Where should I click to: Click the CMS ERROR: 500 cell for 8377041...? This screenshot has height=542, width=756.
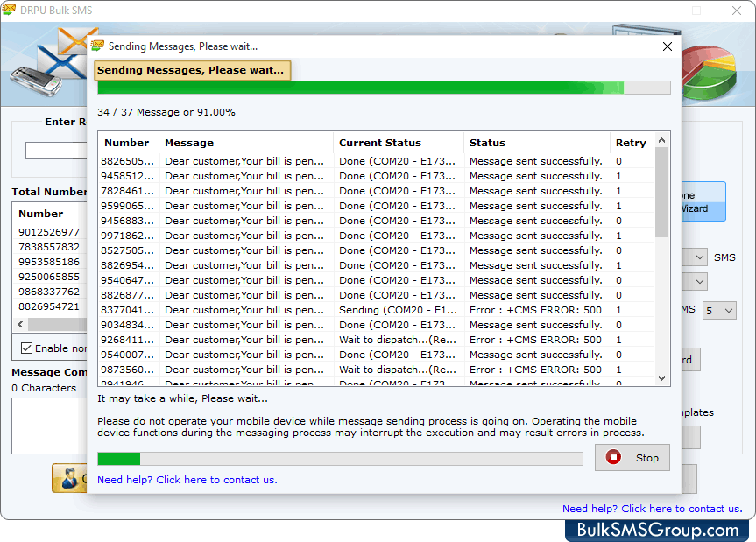[x=537, y=310]
